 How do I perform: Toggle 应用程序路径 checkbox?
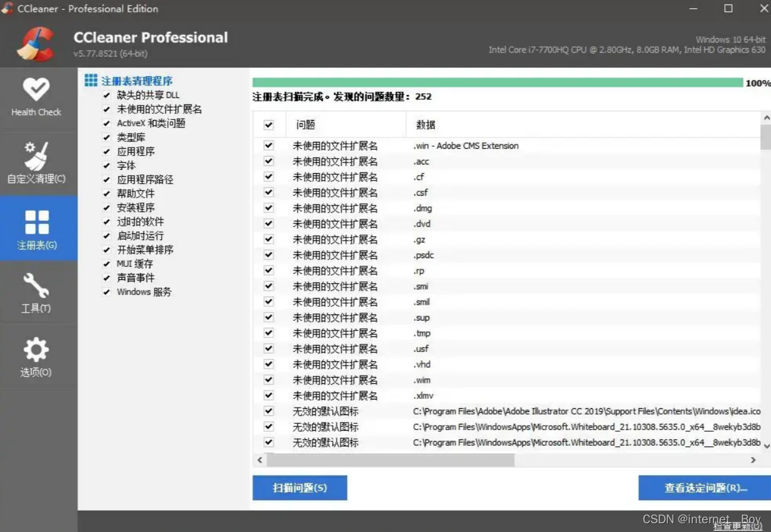click(x=107, y=179)
